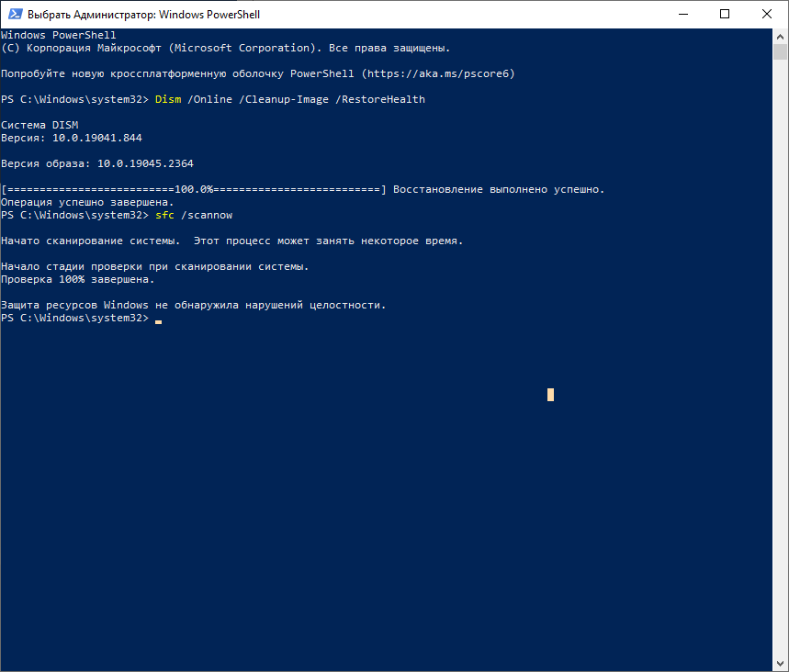The height and width of the screenshot is (672, 789).
Task: Click the last PS C:\Windows\system32> prompt
Action: coord(75,318)
